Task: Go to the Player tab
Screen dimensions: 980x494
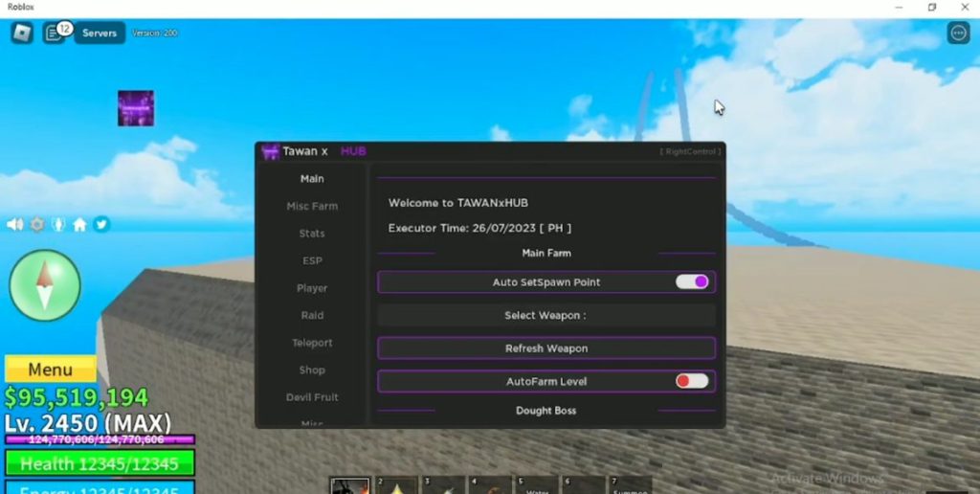Action: click(312, 288)
